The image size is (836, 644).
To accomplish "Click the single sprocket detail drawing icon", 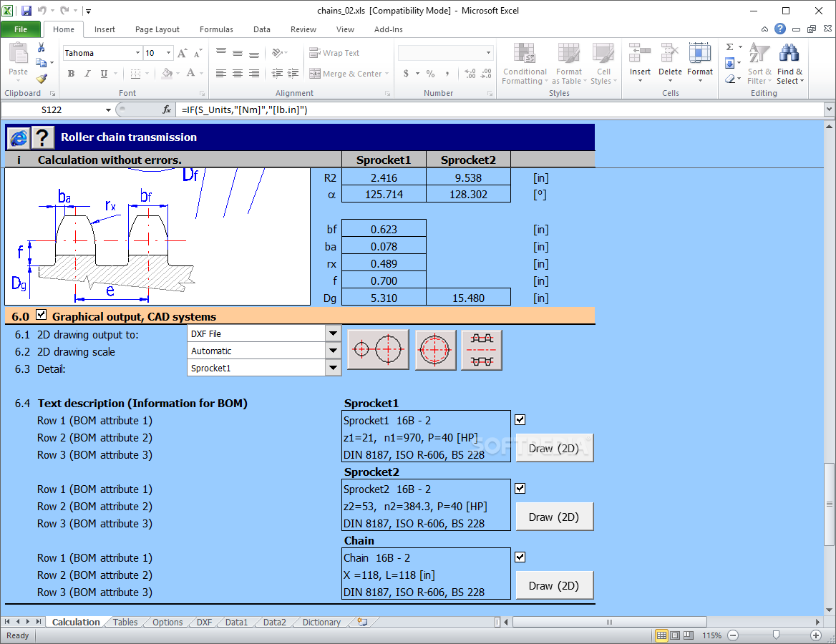I will (x=435, y=350).
